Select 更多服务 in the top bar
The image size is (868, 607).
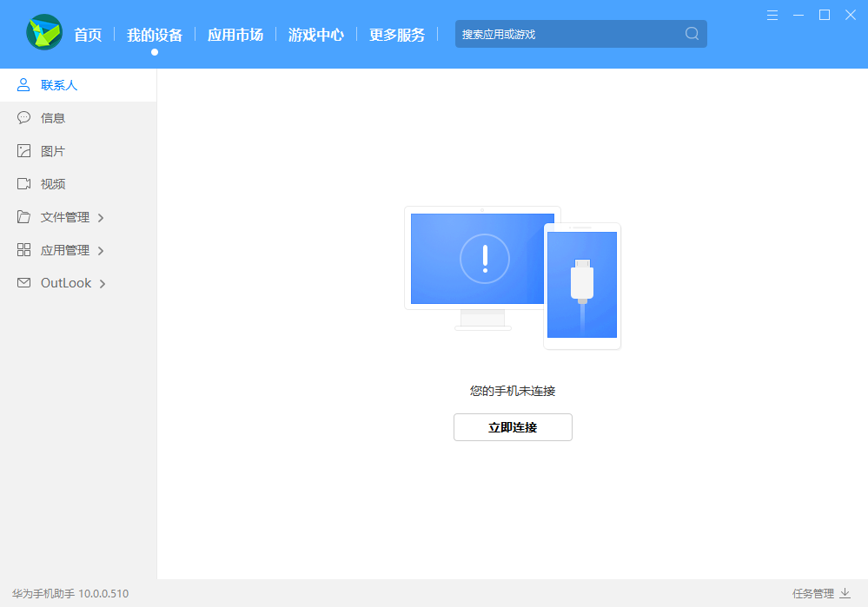pyautogui.click(x=396, y=35)
